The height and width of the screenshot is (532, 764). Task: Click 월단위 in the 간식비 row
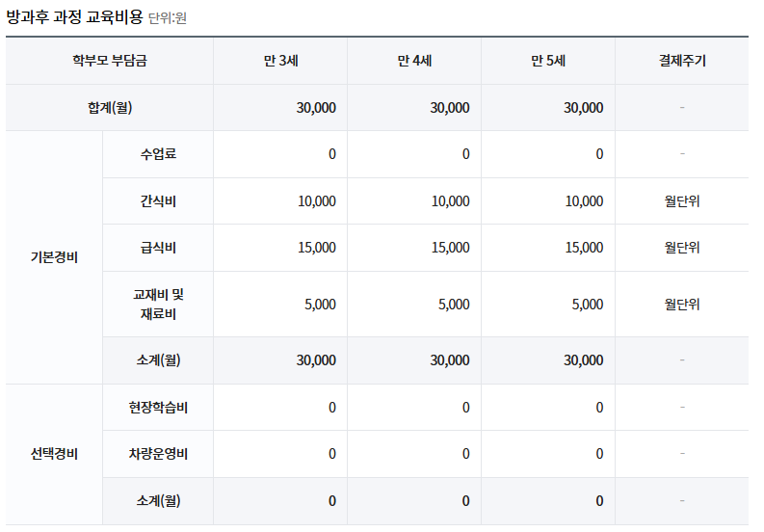[x=681, y=201]
